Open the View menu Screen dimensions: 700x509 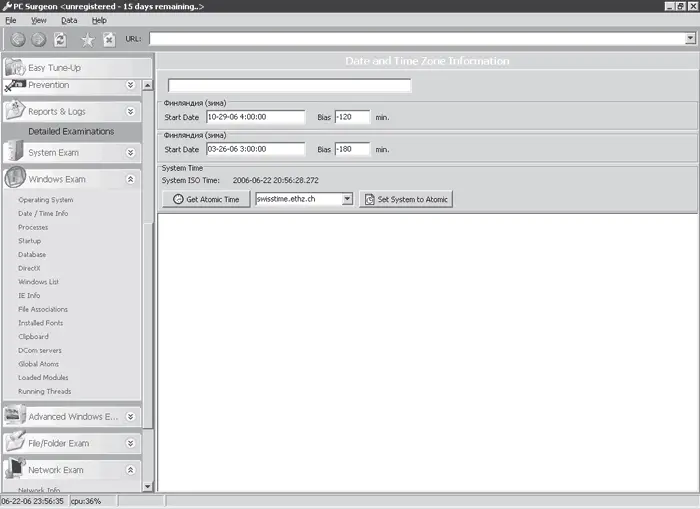38,20
